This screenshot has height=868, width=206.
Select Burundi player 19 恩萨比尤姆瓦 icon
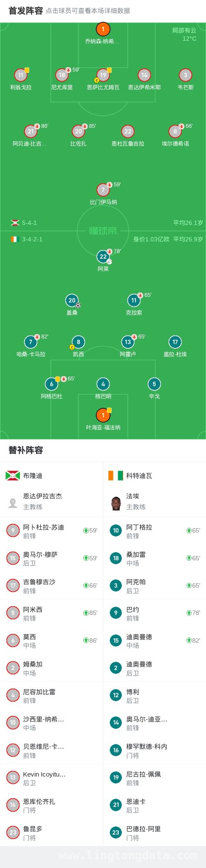pos(103,75)
